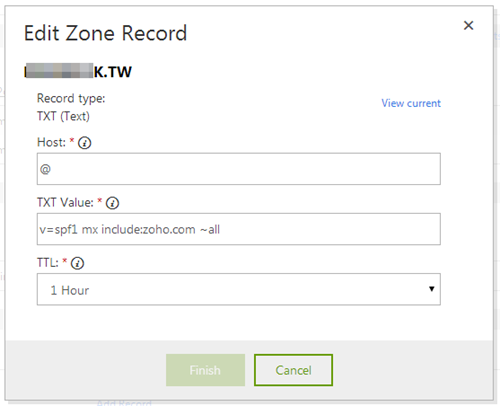Screen dimensions: 500x406
Task: Open the 1 Hour TTL combo box
Action: 239,289
